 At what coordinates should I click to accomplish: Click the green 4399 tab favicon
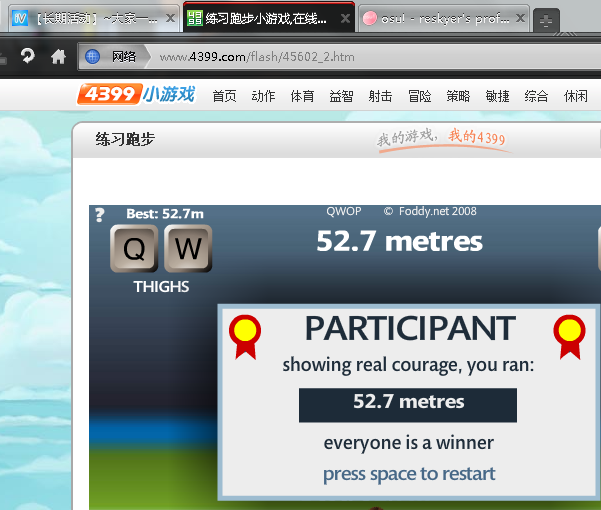195,18
